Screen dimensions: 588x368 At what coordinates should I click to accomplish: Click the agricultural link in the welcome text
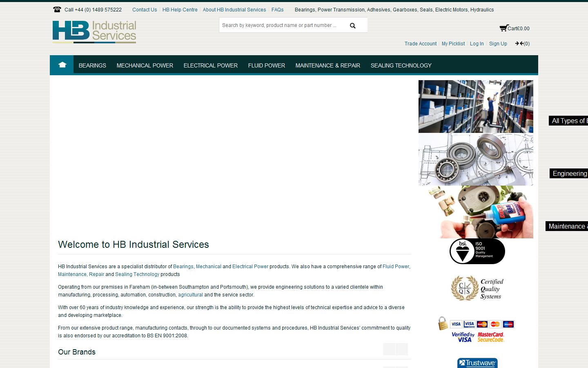pos(190,294)
